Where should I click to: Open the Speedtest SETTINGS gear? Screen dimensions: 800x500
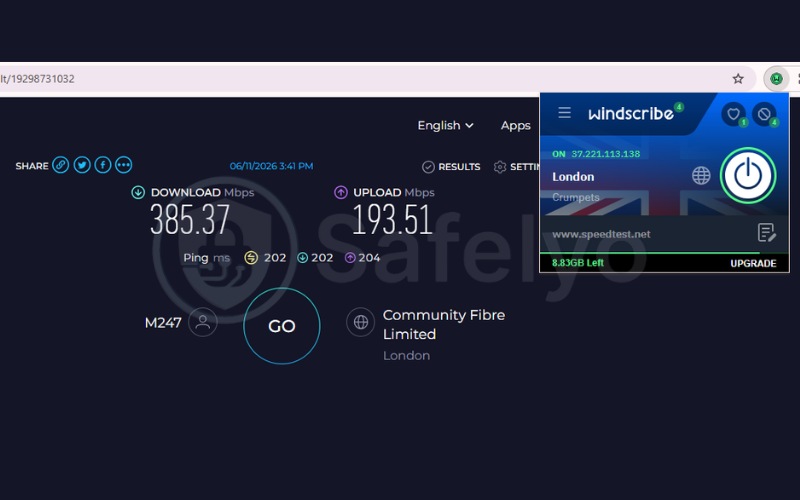[516, 167]
